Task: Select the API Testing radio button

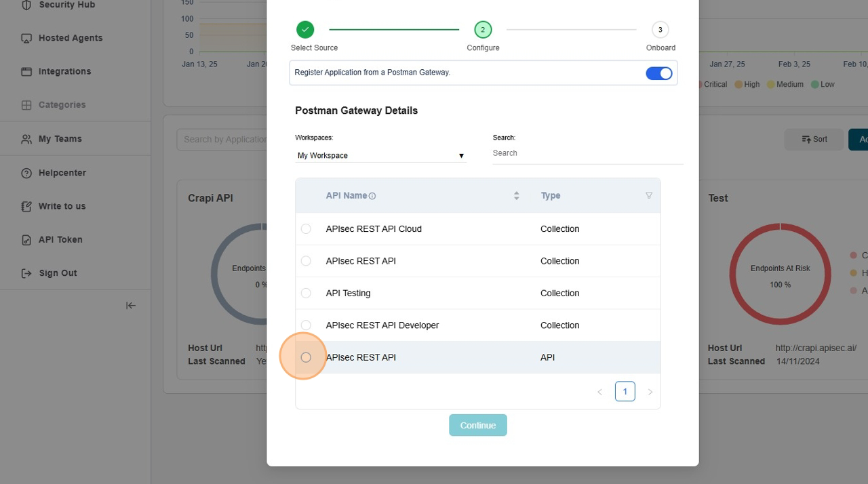Action: pos(306,294)
